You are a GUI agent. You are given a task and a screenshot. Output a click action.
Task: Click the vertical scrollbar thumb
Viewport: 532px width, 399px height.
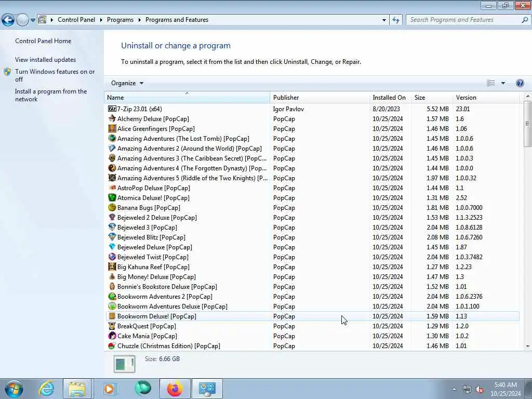(527, 124)
